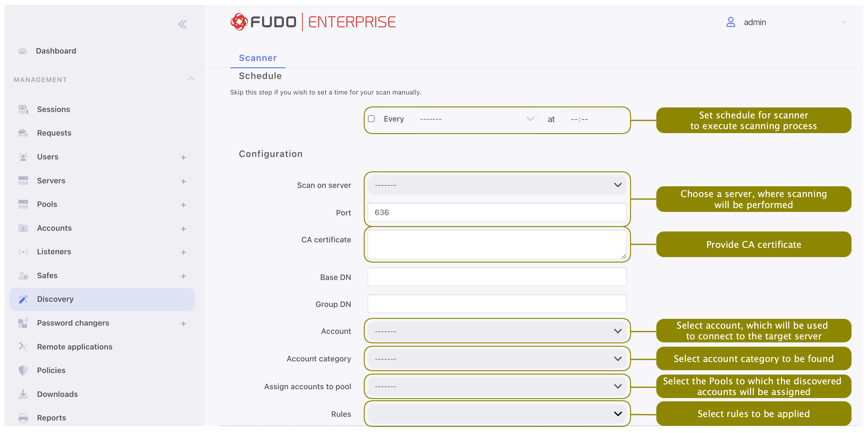Click the plus icon next to Users
The height and width of the screenshot is (433, 868).
point(183,157)
